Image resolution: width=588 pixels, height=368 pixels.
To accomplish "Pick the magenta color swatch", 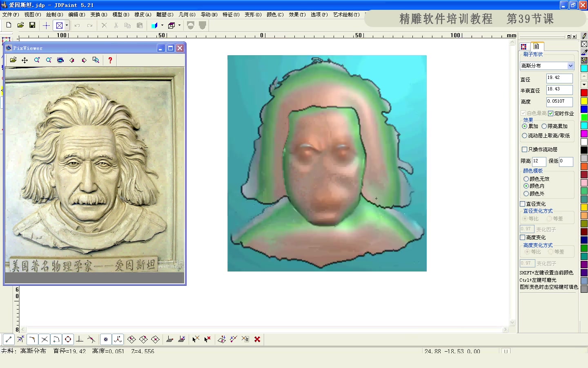I will [584, 134].
